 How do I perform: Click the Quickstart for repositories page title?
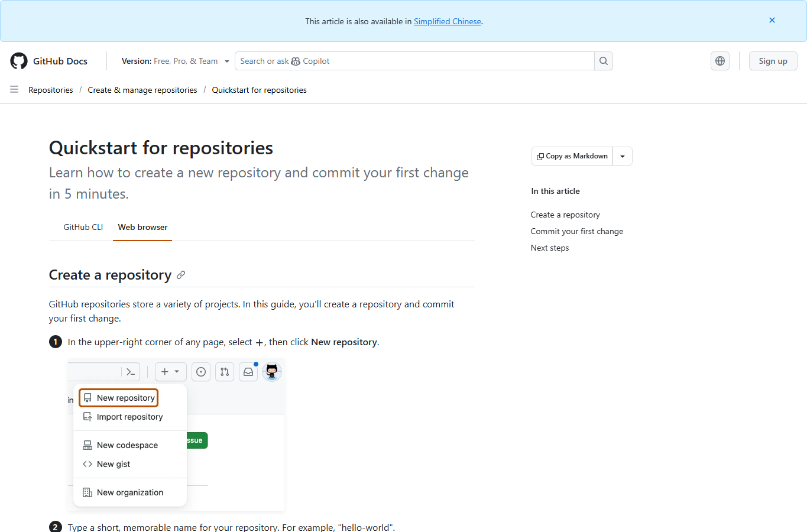tap(161, 148)
